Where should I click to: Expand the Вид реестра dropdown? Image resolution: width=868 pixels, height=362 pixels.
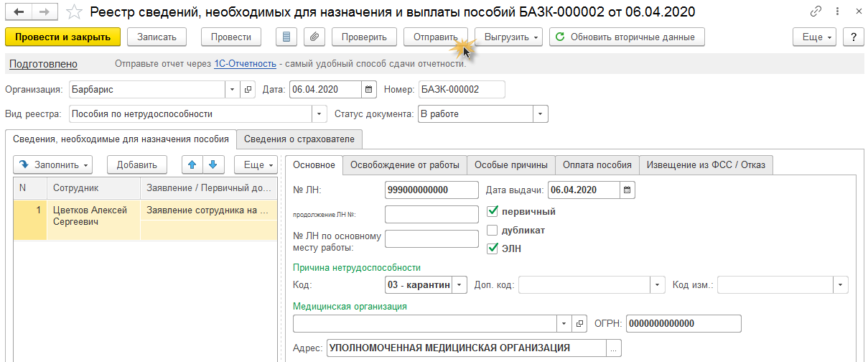tap(319, 114)
